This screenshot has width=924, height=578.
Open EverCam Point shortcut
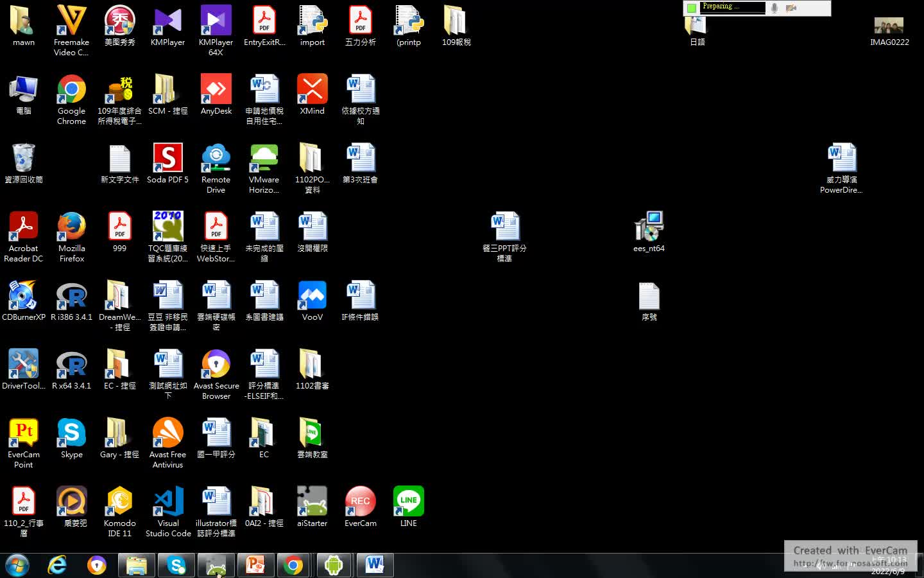pos(23,443)
